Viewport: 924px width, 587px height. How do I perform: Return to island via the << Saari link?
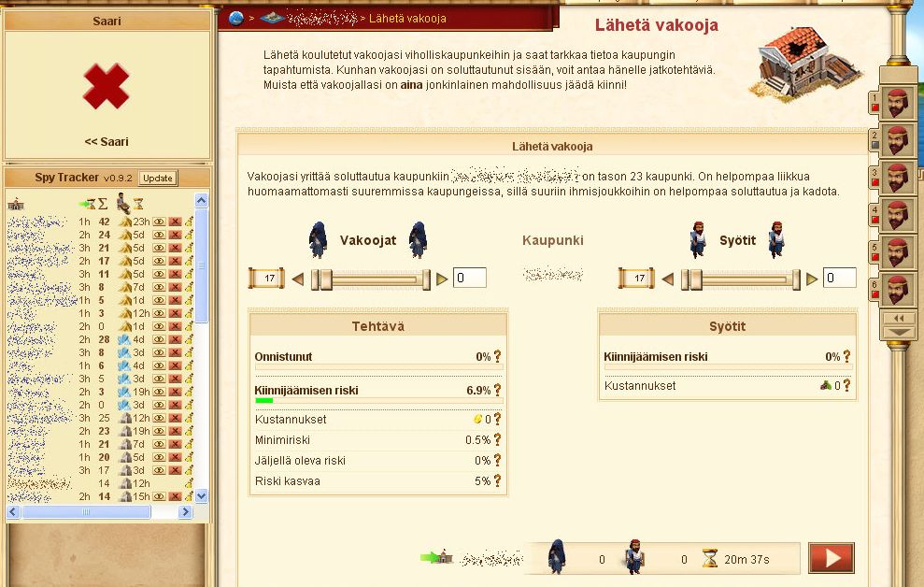(x=107, y=141)
